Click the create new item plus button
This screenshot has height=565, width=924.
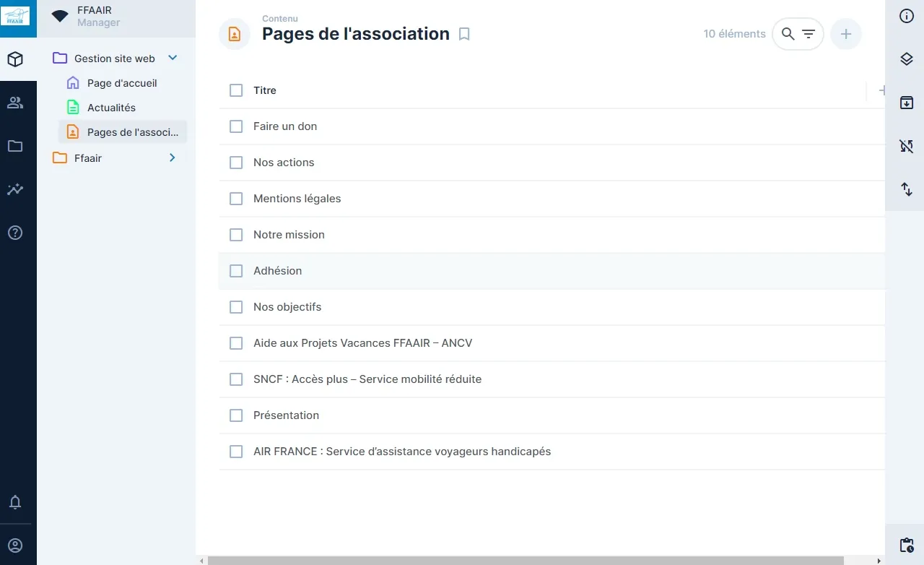point(845,34)
